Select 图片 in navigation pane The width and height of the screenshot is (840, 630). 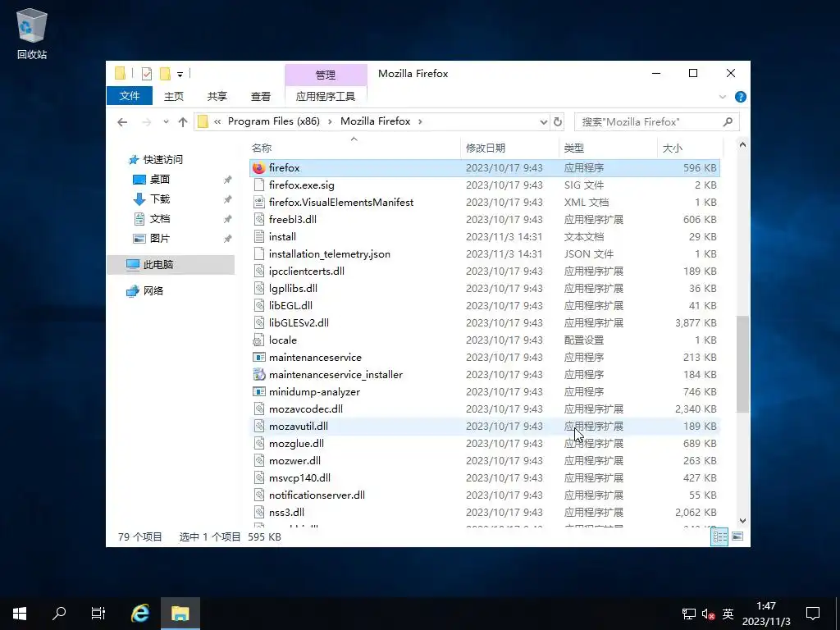click(160, 239)
